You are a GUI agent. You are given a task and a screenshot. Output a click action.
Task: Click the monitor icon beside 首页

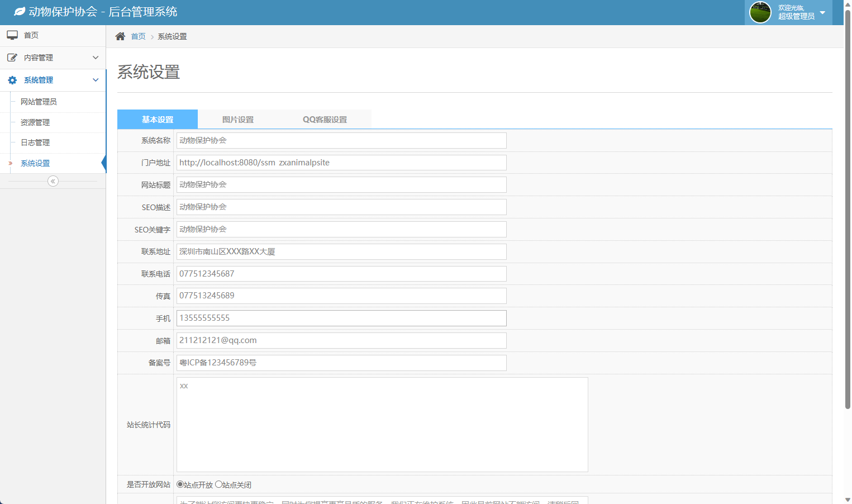point(12,35)
